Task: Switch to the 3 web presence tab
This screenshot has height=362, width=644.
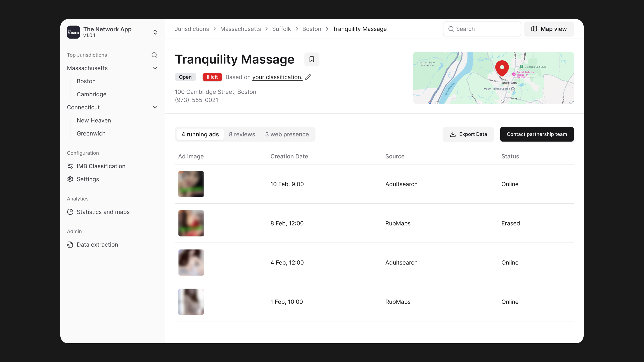Action: (287, 134)
